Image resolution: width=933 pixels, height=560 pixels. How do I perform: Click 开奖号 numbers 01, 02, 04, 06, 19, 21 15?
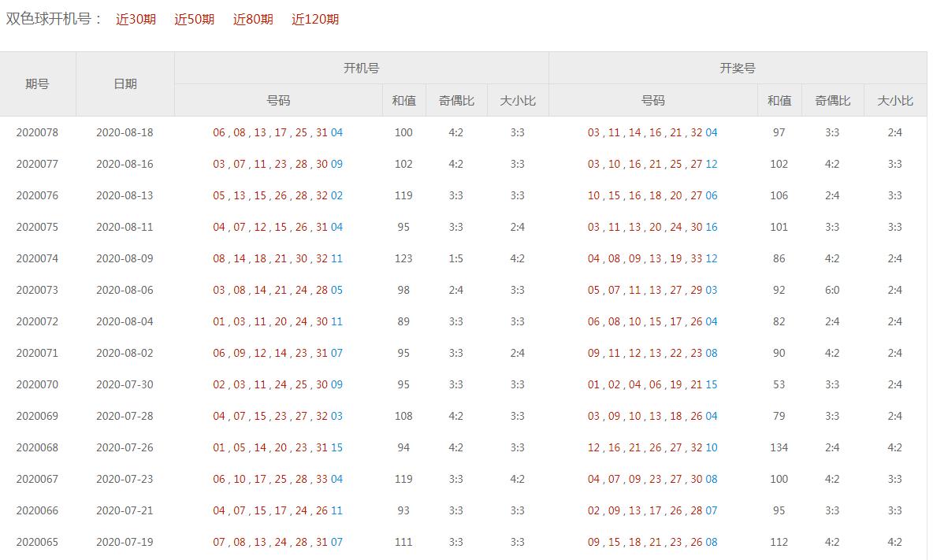pos(652,384)
